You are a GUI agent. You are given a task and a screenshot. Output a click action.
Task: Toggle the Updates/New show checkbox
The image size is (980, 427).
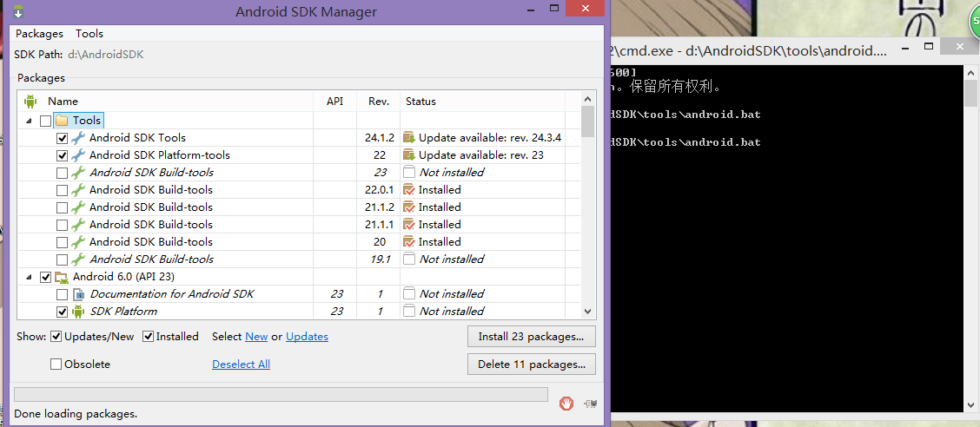coord(56,337)
